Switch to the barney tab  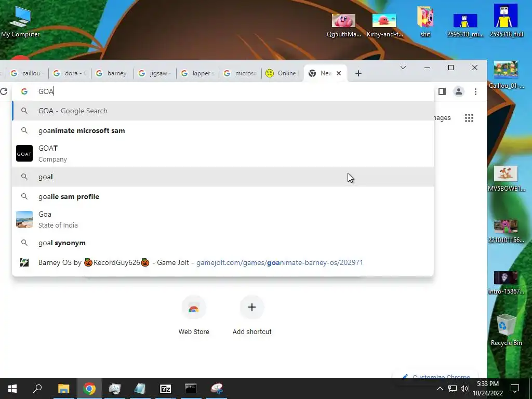tap(113, 73)
